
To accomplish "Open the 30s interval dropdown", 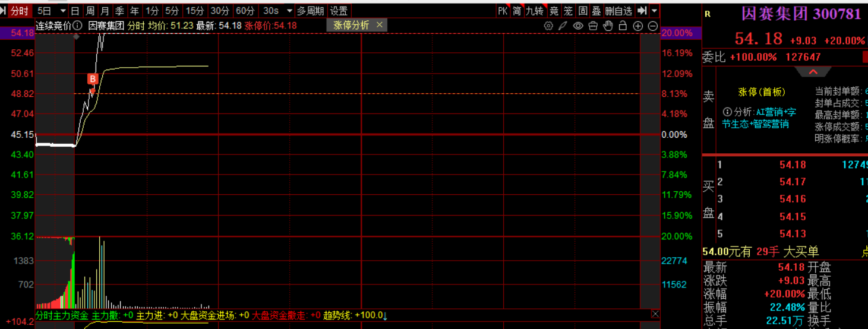I will point(289,11).
